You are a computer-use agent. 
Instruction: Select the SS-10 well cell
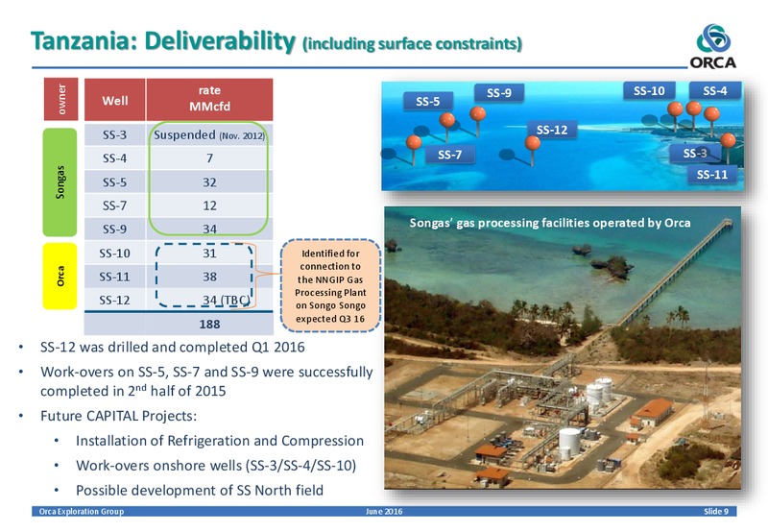tap(114, 254)
